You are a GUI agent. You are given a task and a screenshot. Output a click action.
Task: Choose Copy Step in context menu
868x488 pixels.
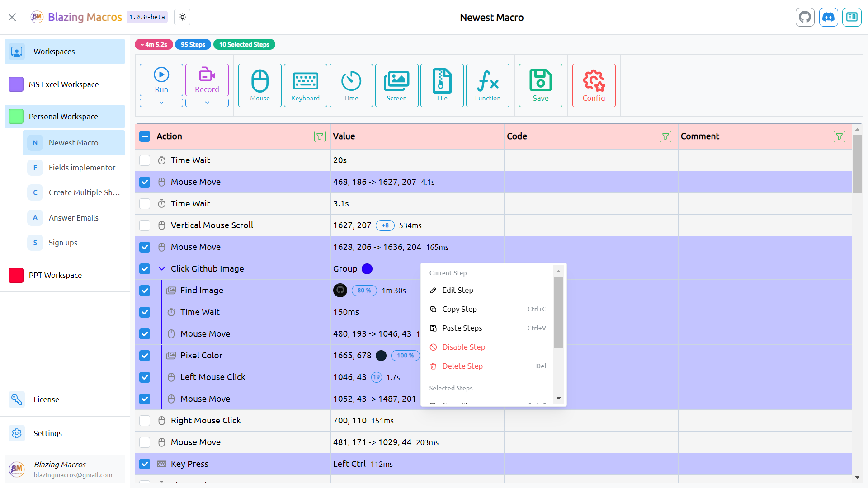459,309
